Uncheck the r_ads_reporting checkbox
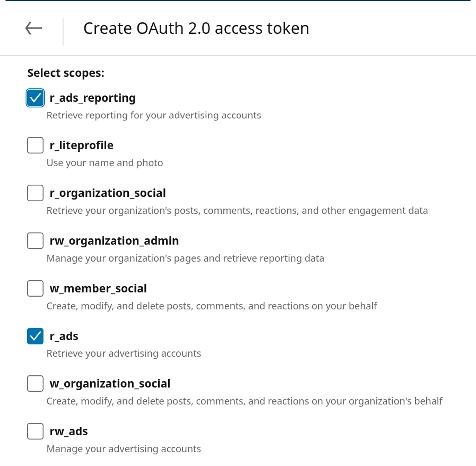 (x=35, y=98)
